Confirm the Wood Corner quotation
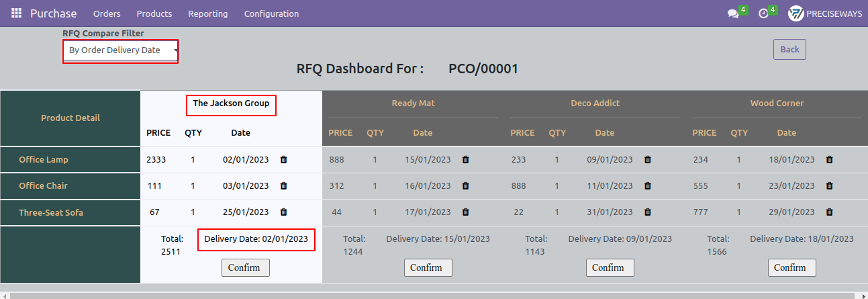The image size is (868, 299). click(792, 267)
